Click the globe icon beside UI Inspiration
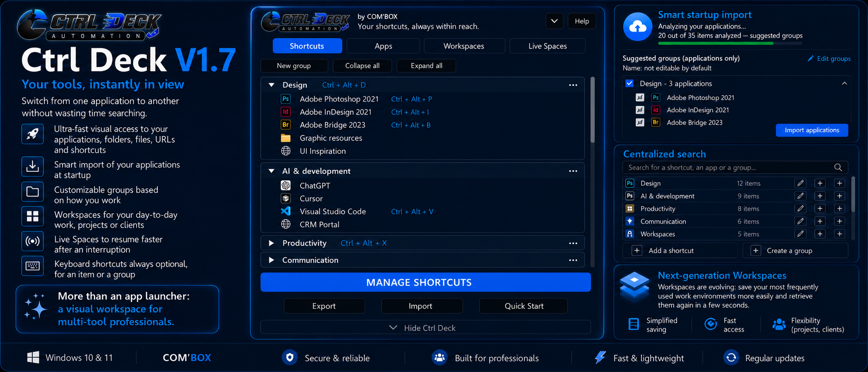868x372 pixels. (285, 151)
